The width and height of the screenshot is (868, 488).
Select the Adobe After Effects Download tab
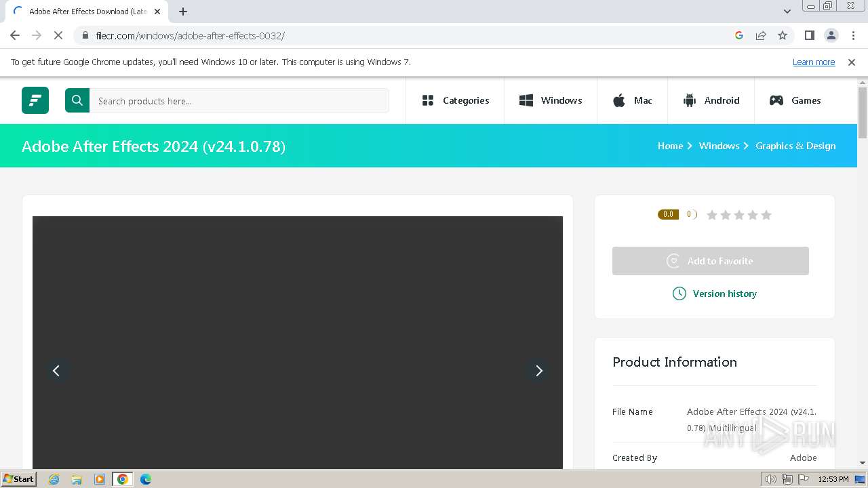click(x=87, y=12)
